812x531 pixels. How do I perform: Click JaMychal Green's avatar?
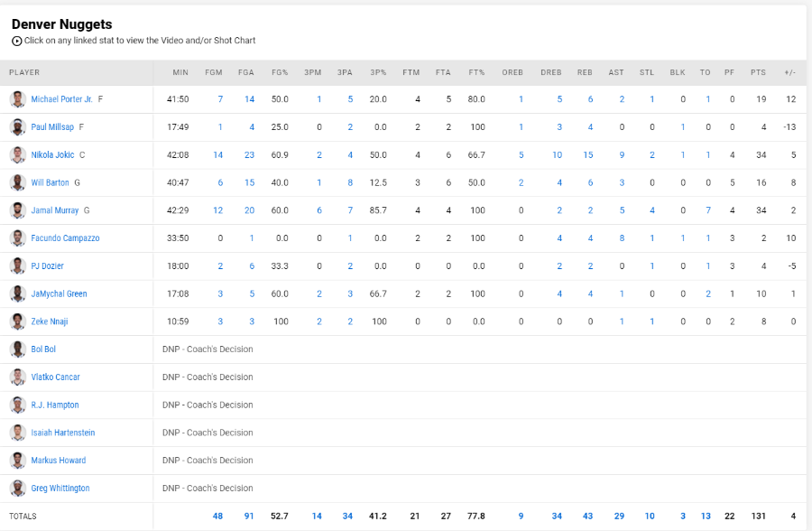click(18, 293)
